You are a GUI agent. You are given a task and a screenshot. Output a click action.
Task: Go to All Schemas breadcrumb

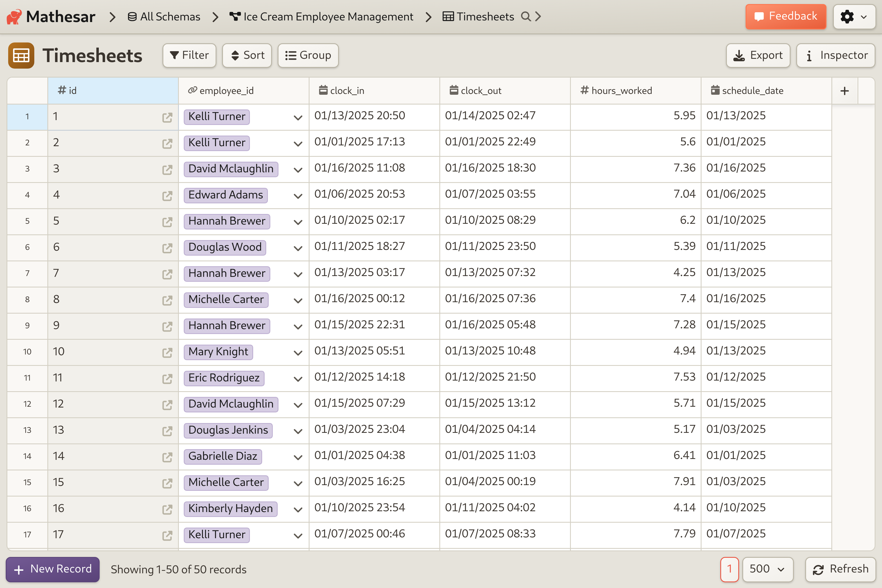coord(164,17)
